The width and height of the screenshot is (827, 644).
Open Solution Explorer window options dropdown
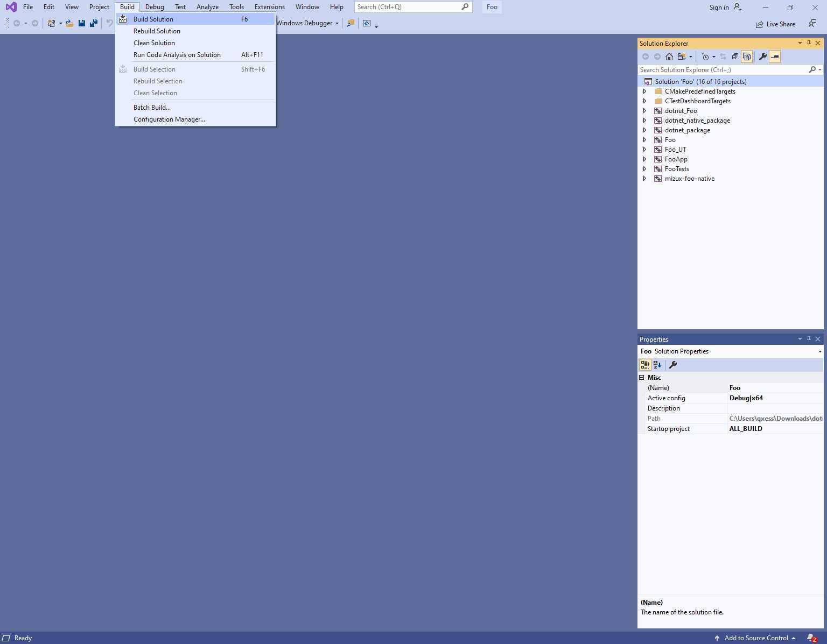(800, 43)
